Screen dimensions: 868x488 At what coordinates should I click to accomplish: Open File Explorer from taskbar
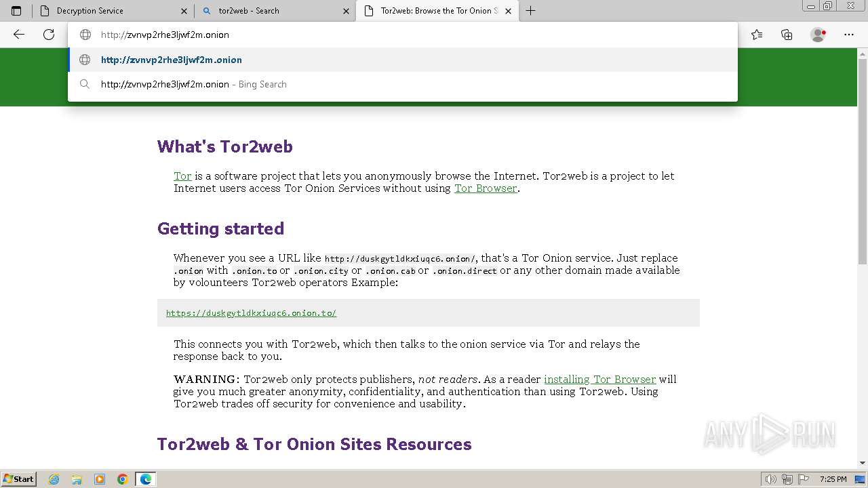tap(77, 479)
